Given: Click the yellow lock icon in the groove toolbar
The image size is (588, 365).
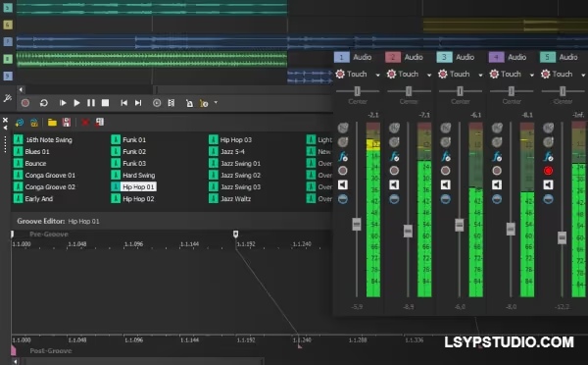Looking at the screenshot, I should [34, 123].
